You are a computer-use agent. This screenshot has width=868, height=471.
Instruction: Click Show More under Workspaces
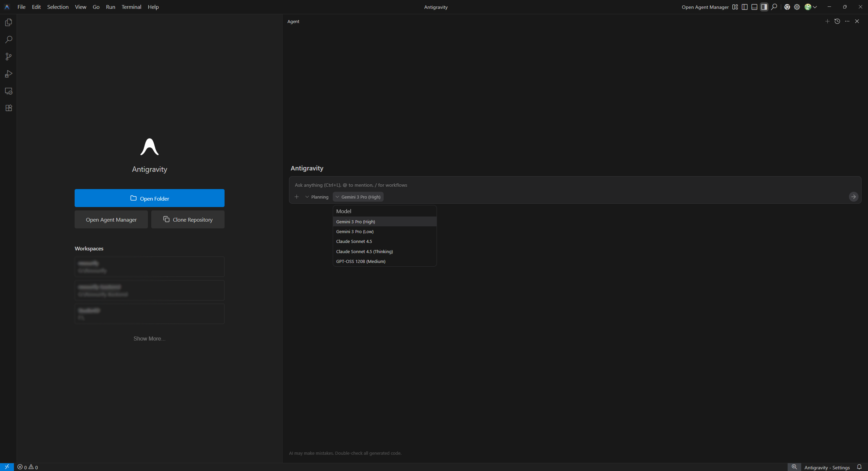tap(149, 339)
